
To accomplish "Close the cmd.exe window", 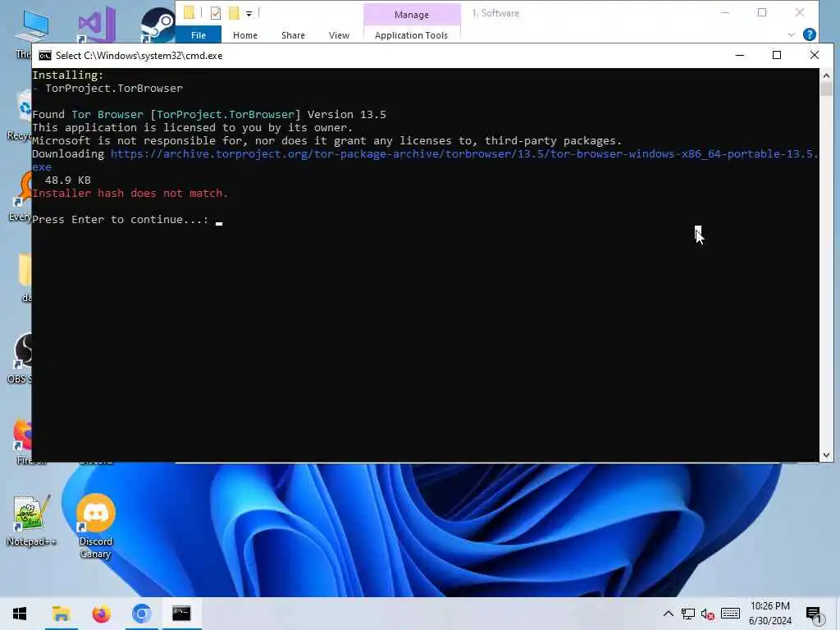I will (x=815, y=55).
